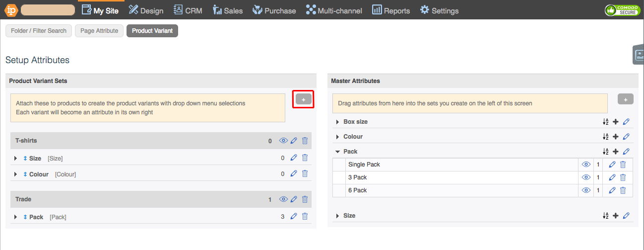Edit the Size master attribute with pencil icon

(x=626, y=216)
